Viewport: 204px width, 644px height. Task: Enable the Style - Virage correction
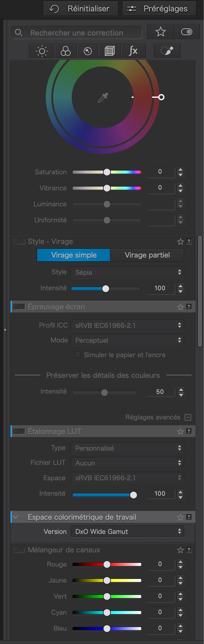(19, 241)
